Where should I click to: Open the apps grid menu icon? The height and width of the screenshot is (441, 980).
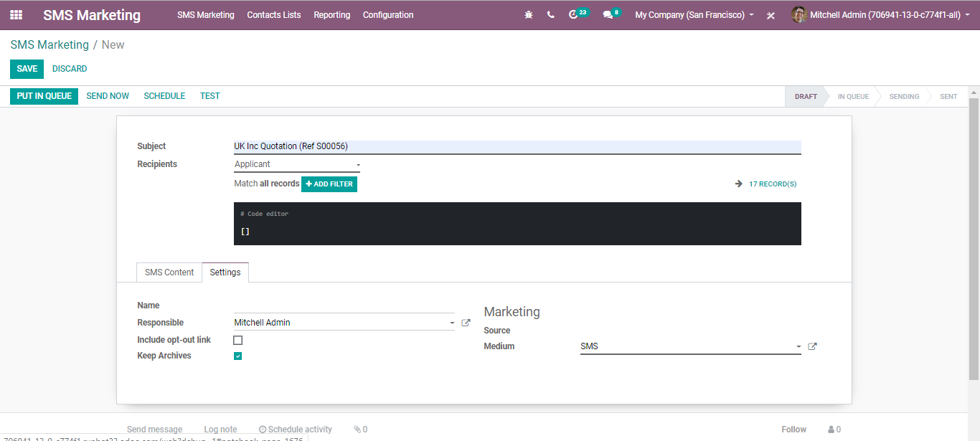tap(16, 14)
